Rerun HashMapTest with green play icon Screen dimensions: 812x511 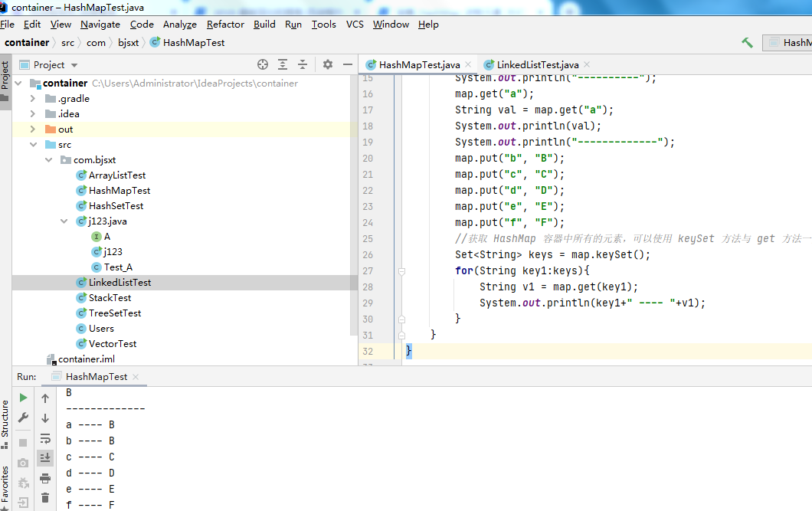coord(23,398)
